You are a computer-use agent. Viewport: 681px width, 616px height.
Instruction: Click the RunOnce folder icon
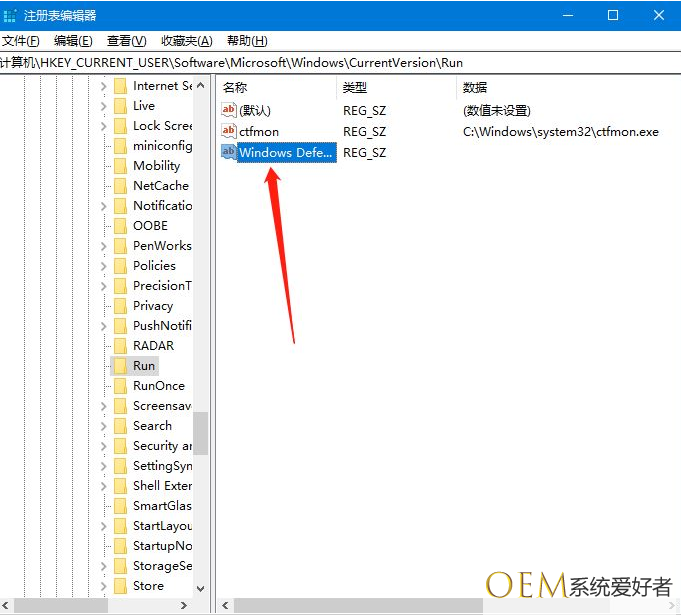tap(120, 386)
